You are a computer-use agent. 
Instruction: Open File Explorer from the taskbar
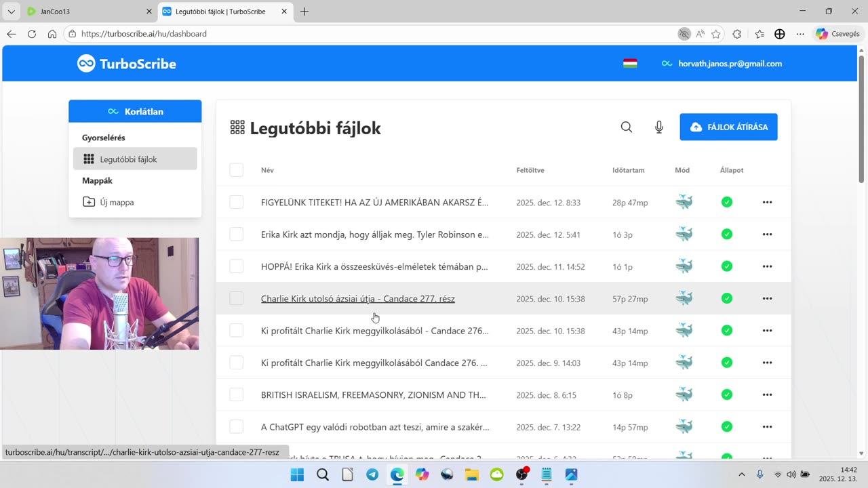472,474
